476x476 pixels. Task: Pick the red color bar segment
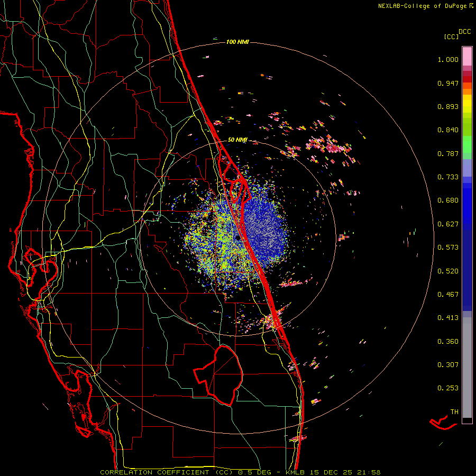point(467,79)
